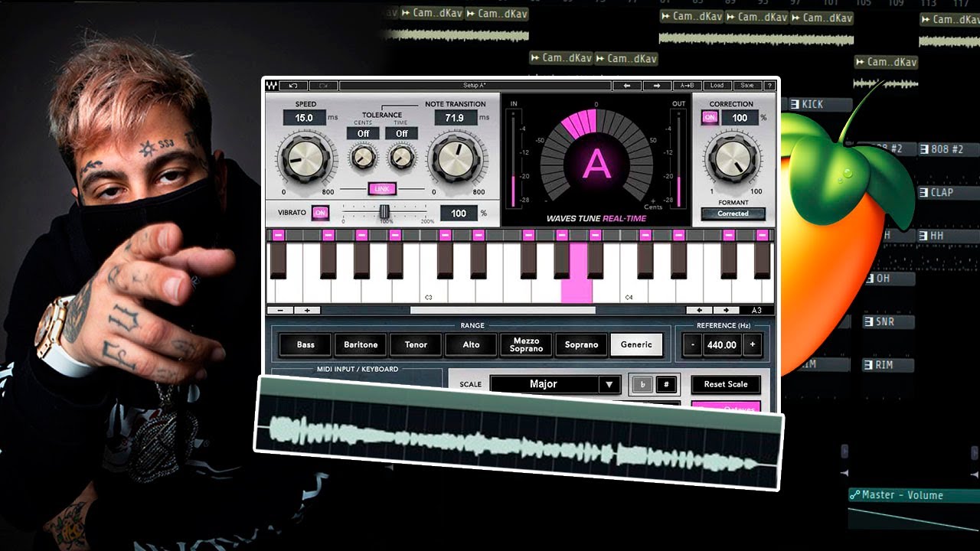The height and width of the screenshot is (551, 980).
Task: Select Generic vocal range
Action: click(x=636, y=345)
